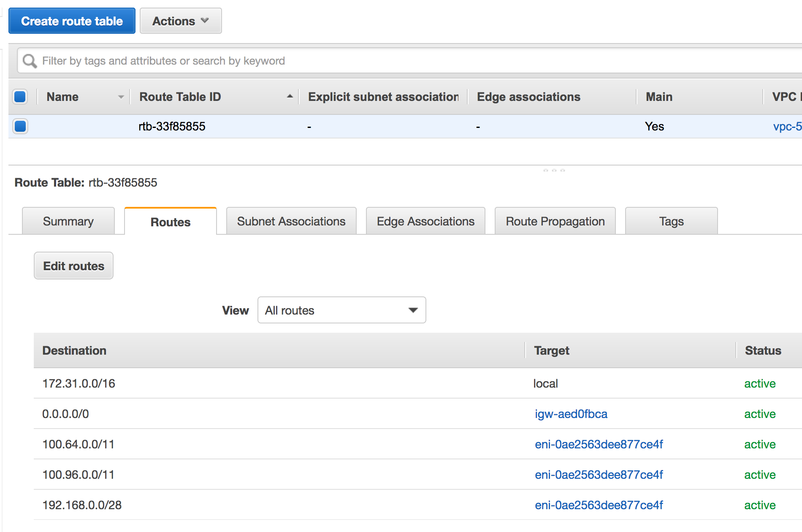Viewport: 802px width, 532px height.
Task: Click the VPC link in route table row
Action: [787, 126]
